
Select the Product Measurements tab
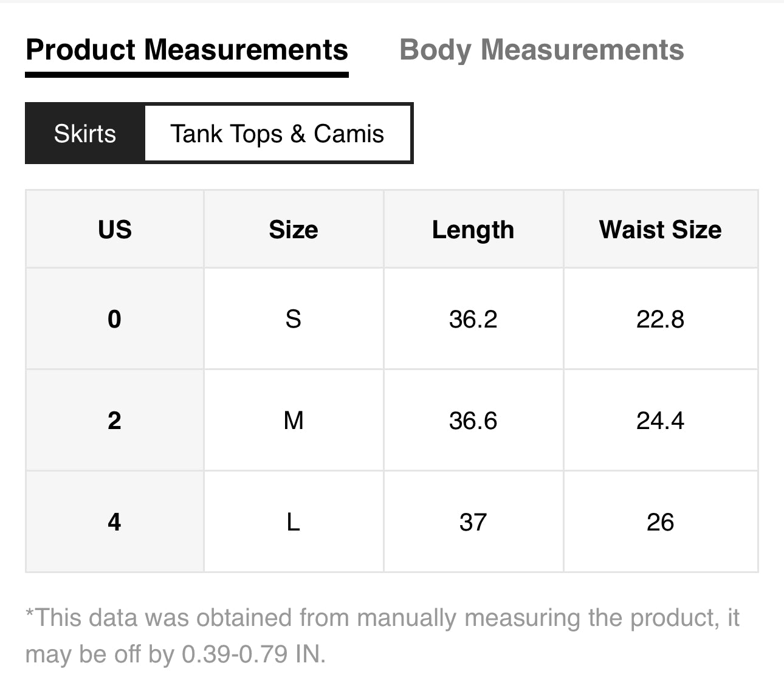click(x=187, y=50)
